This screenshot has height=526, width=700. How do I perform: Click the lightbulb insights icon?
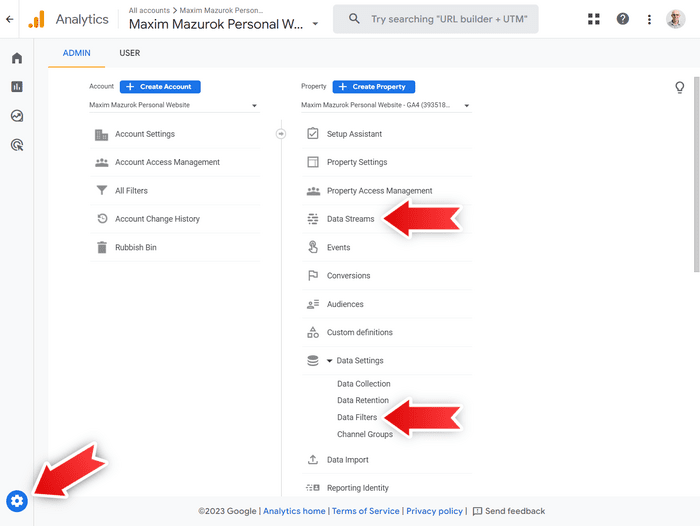tap(679, 88)
